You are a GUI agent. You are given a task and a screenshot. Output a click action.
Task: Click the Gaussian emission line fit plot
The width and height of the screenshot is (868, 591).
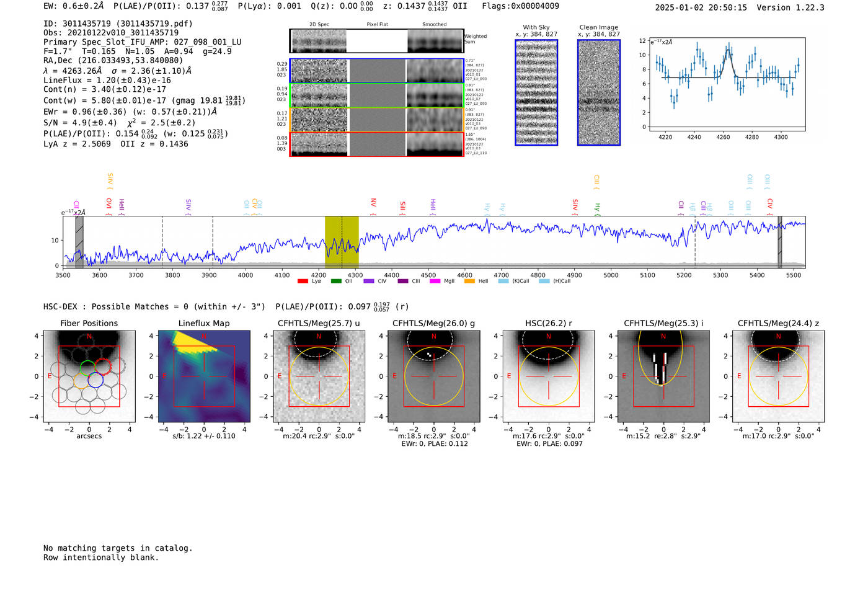[727, 84]
